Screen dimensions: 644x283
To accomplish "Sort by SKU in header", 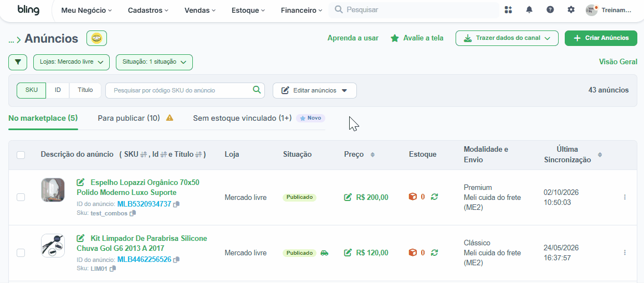I will [144, 155].
